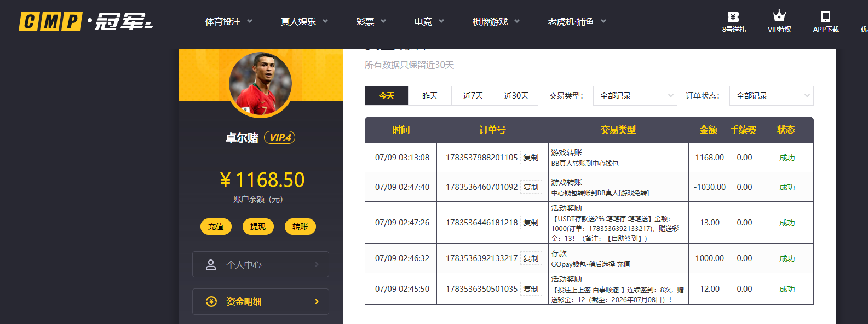Image resolution: width=868 pixels, height=324 pixels.
Task: Expand the 电竞 menu
Action: (x=429, y=21)
